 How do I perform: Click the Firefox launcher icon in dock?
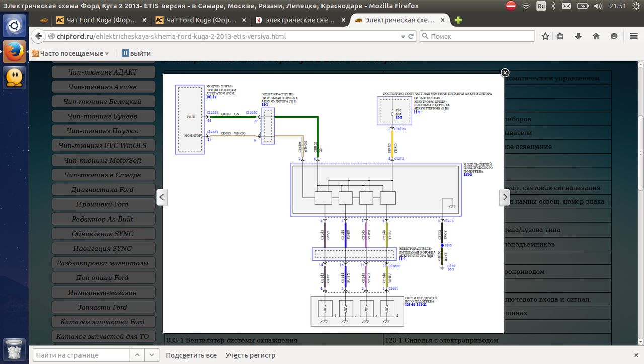coord(14,52)
